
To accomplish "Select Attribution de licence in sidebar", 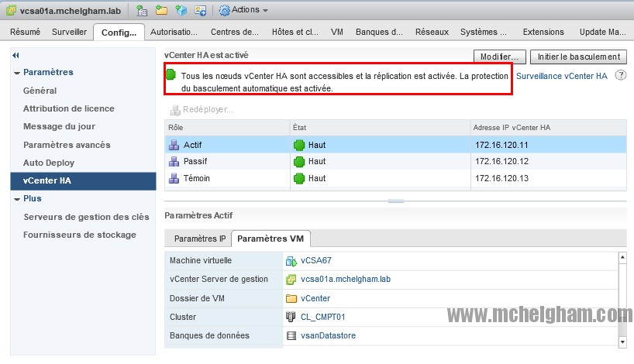I will point(69,108).
